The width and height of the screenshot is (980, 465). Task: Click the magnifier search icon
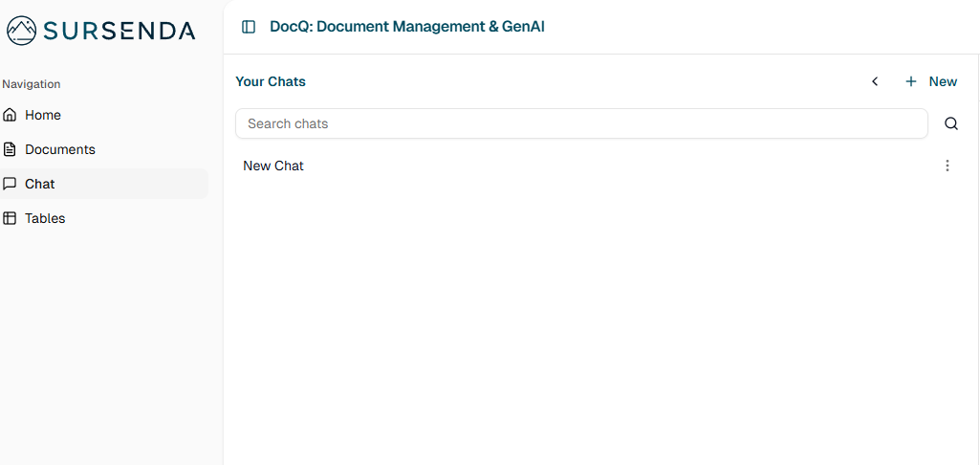951,123
